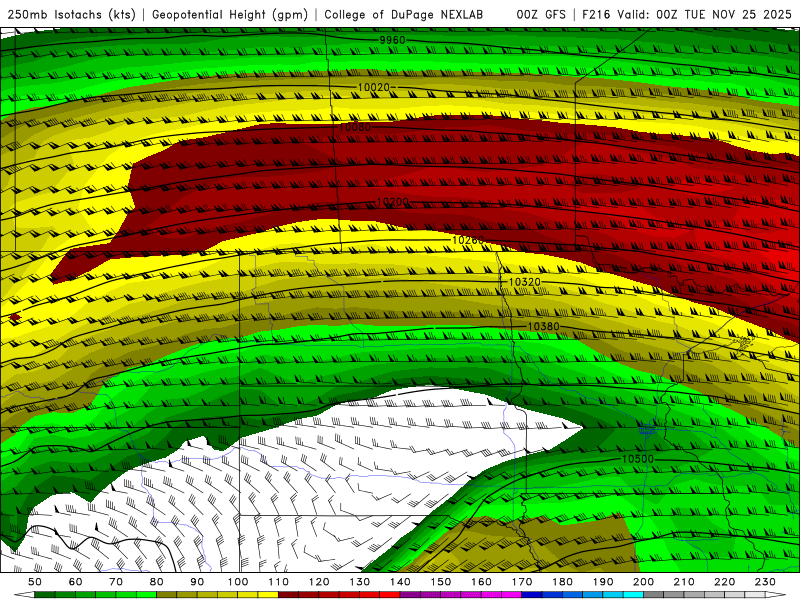800x600 pixels.
Task: Click the 170 knot legend value
Action: pyautogui.click(x=522, y=582)
